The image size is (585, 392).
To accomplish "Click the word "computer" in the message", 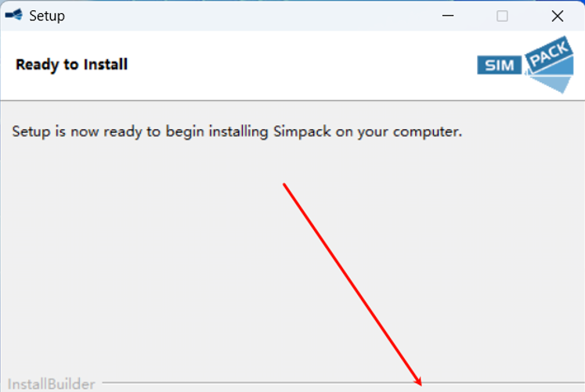I will pyautogui.click(x=428, y=131).
